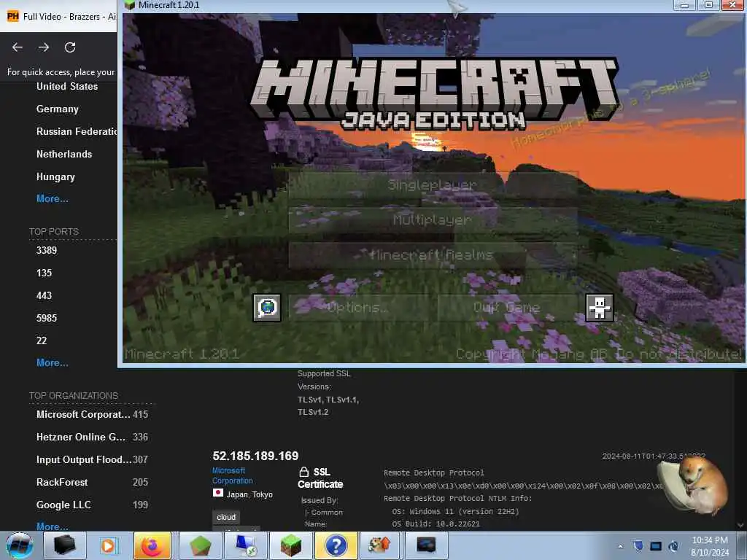Select the Full Video browser tab
Screen dimensions: 747x560
tap(58, 16)
